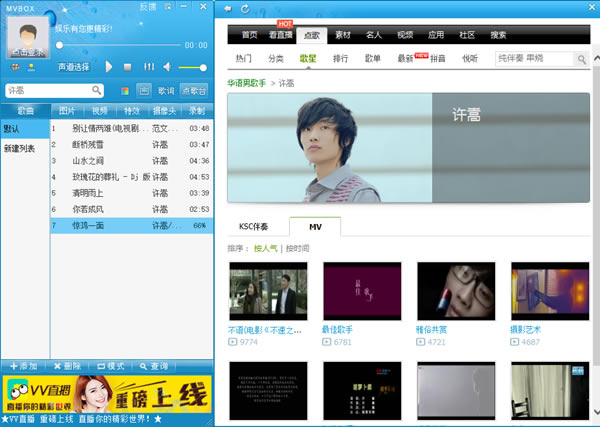Open the 添加 add songs menu
Viewport: 600px width, 427px height.
(x=23, y=366)
